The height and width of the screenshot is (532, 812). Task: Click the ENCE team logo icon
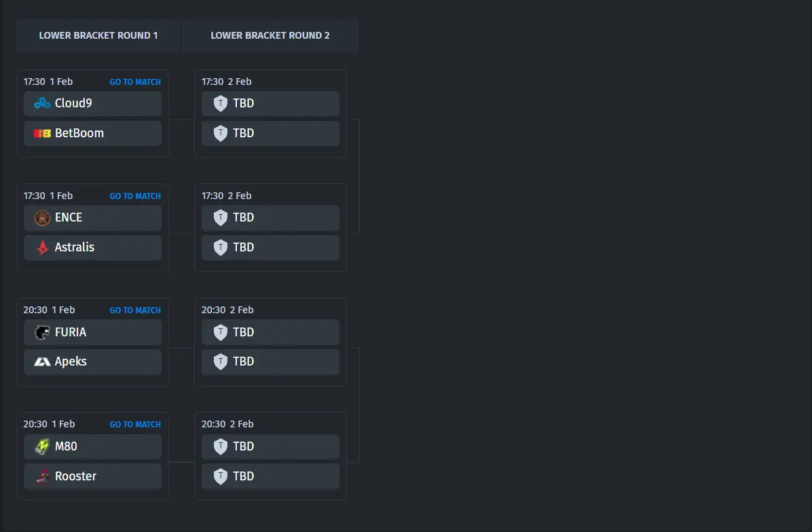42,217
